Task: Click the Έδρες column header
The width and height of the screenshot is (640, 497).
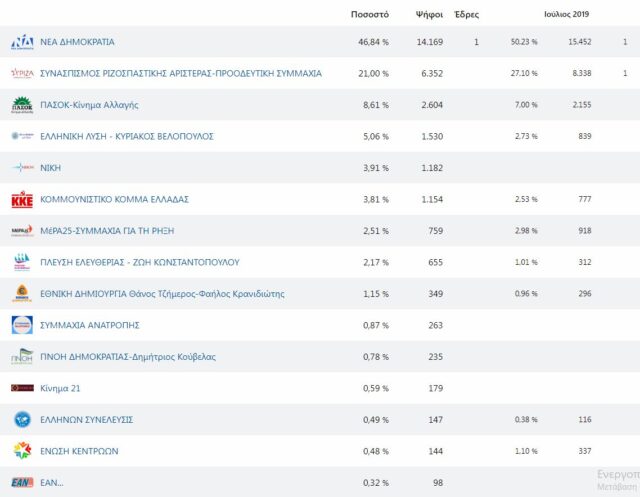Action: click(x=466, y=15)
